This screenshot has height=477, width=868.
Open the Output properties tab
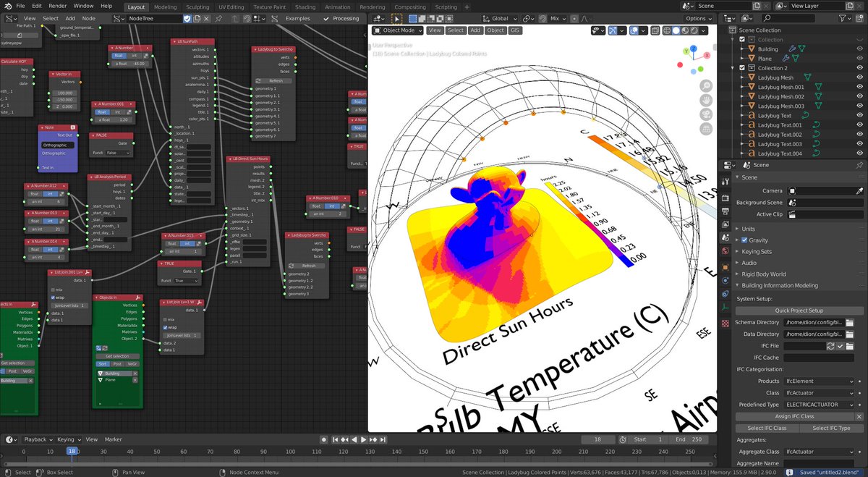click(x=725, y=211)
